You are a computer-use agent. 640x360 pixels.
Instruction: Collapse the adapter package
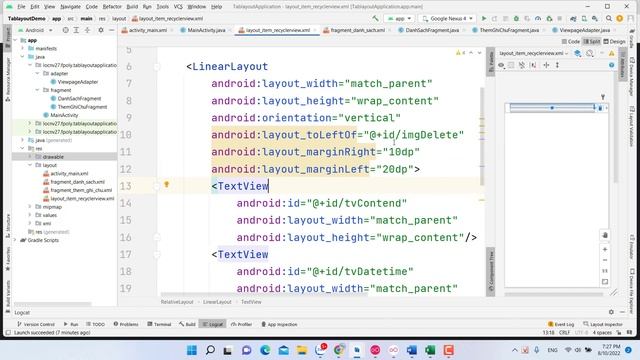[x=37, y=73]
